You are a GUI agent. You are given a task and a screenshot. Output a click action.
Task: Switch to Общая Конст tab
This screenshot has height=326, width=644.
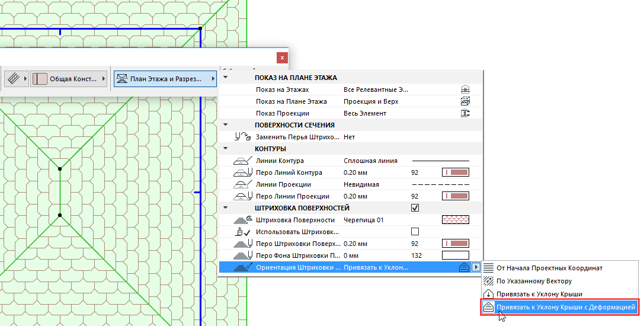(x=69, y=78)
